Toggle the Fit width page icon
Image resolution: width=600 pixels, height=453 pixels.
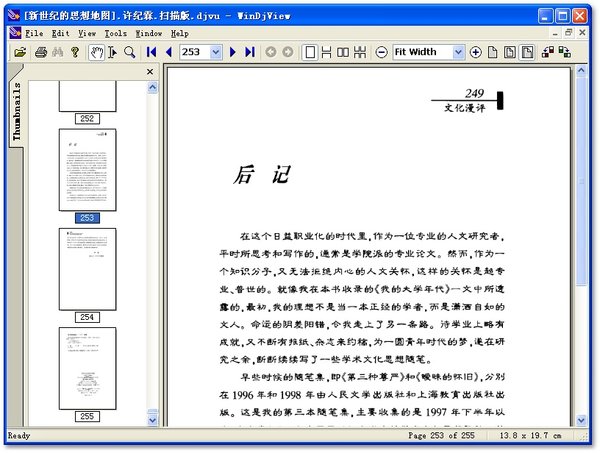pos(527,52)
